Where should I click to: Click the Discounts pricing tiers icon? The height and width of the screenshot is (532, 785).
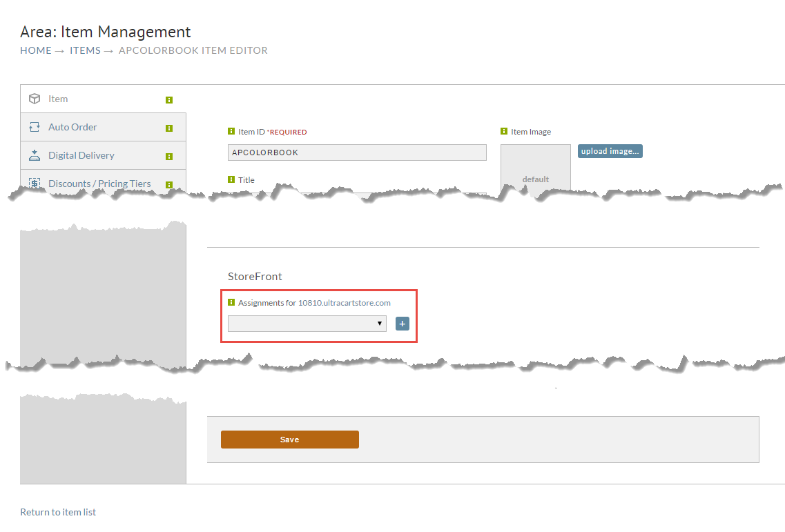point(35,183)
